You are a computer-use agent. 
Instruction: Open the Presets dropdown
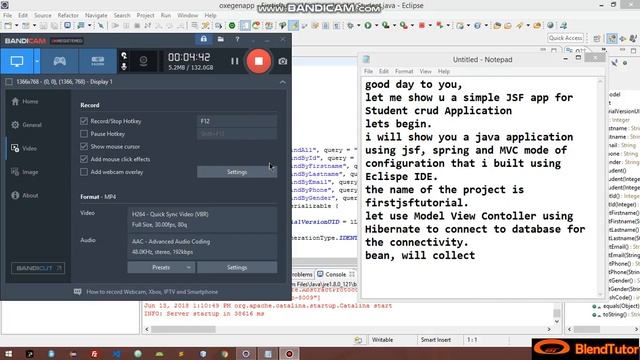[x=161, y=267]
